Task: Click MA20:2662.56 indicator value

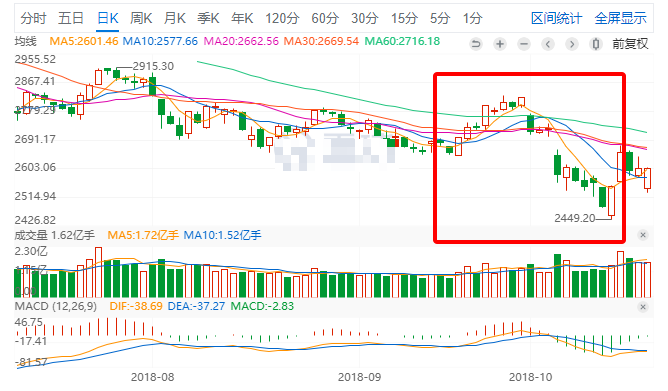Action: coord(241,41)
